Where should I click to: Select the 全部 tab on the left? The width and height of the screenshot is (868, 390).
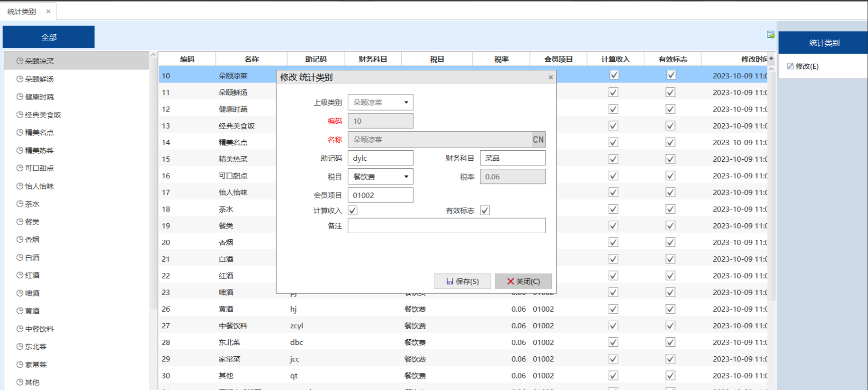tap(49, 37)
